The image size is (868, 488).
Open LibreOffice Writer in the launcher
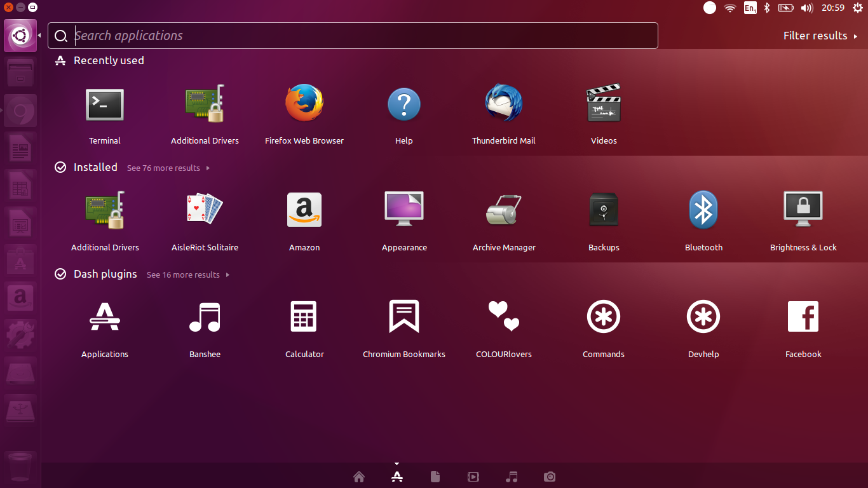point(20,147)
